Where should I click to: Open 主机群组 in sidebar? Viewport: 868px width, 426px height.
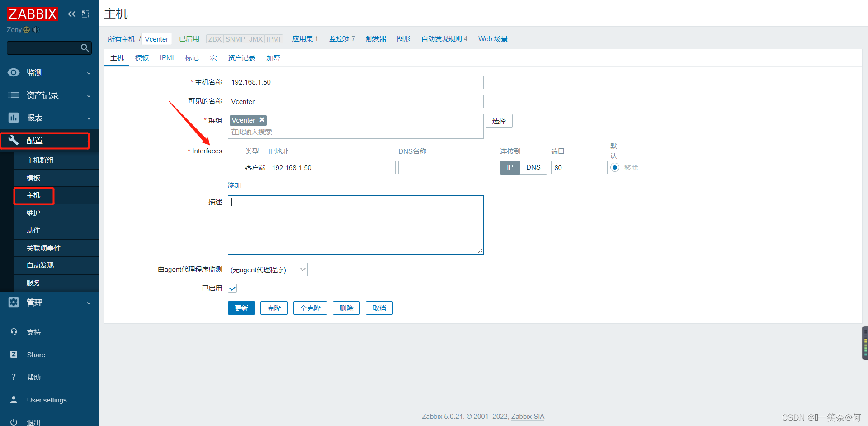(x=56, y=161)
